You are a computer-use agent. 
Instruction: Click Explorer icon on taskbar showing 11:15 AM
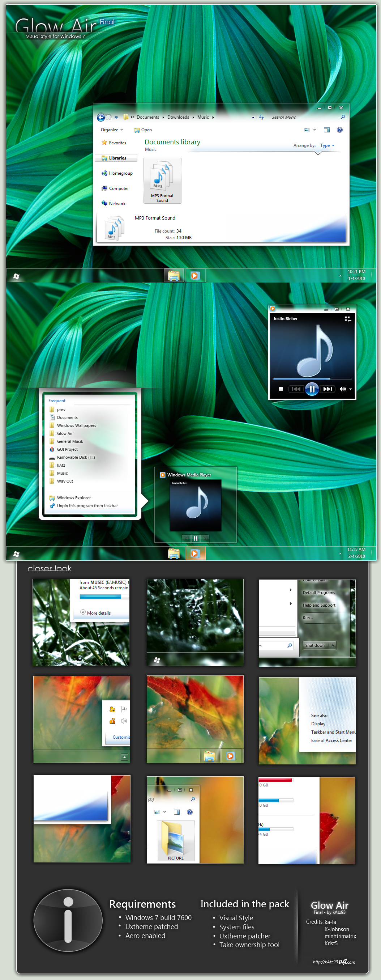(174, 554)
